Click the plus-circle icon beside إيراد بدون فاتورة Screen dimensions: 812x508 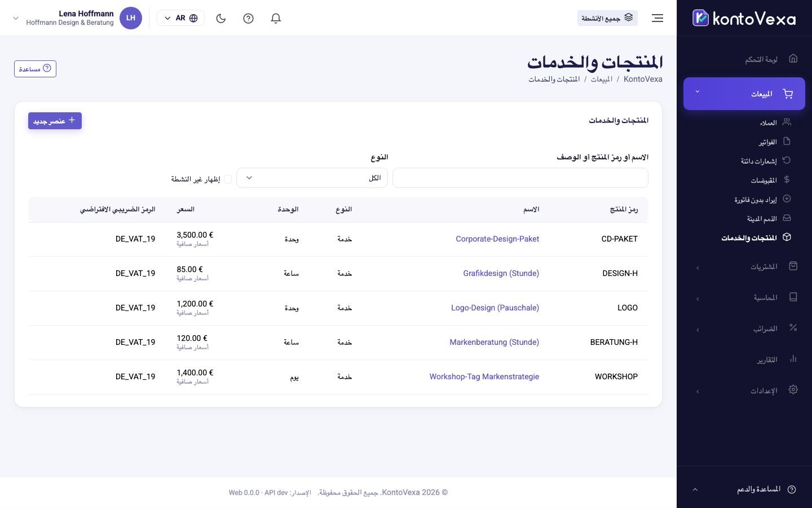point(787,199)
